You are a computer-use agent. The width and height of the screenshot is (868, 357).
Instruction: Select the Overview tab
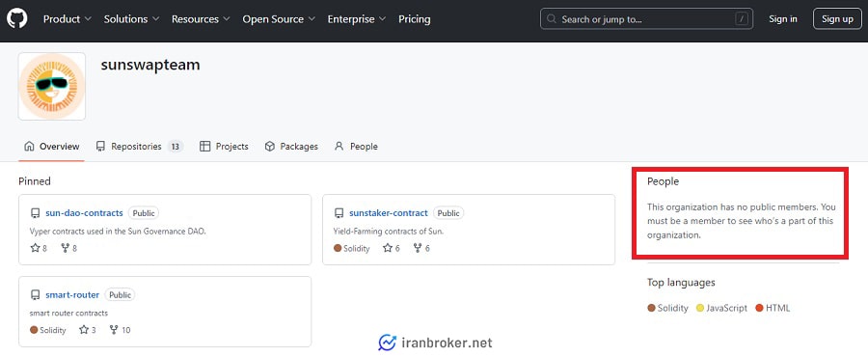tap(51, 147)
